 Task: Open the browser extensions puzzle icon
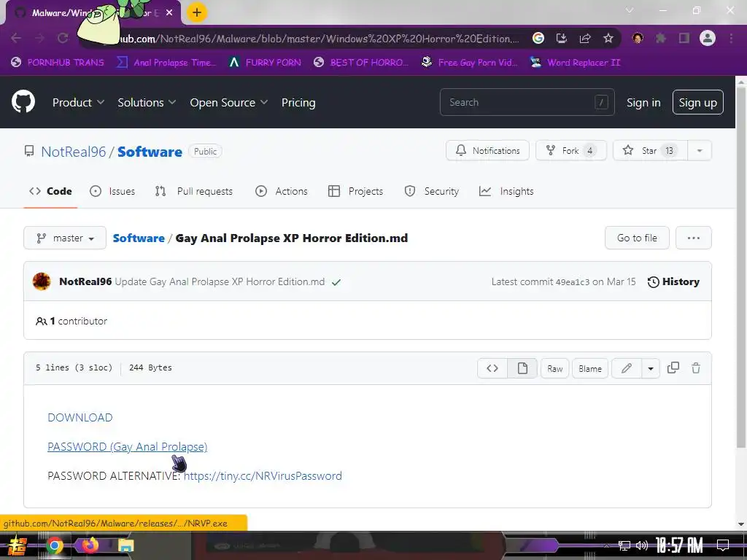pos(660,38)
